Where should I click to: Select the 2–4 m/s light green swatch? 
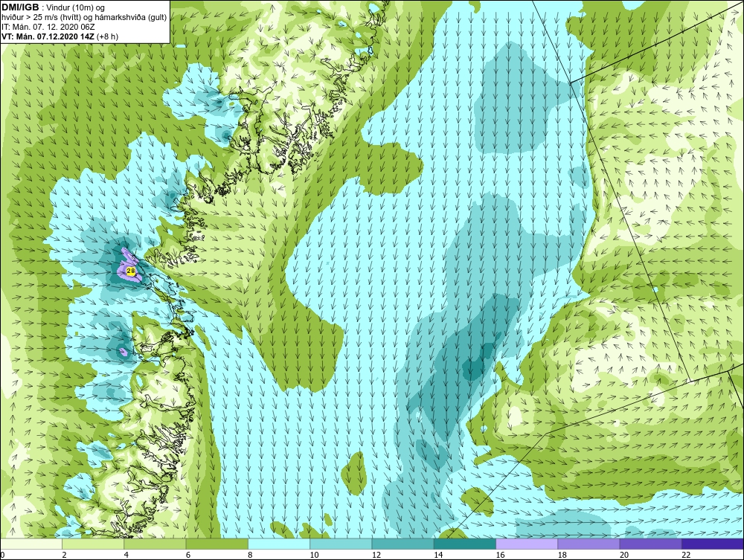click(x=93, y=544)
